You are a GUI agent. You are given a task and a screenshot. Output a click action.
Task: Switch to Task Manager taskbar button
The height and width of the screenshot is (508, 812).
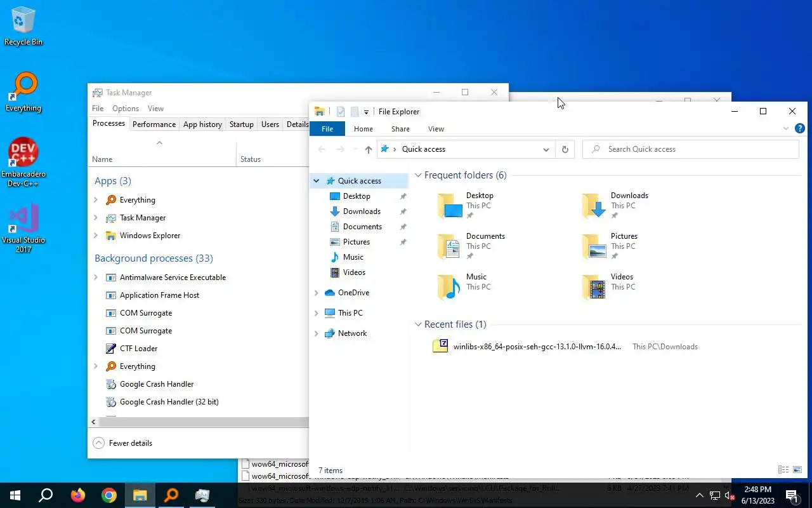click(x=202, y=495)
